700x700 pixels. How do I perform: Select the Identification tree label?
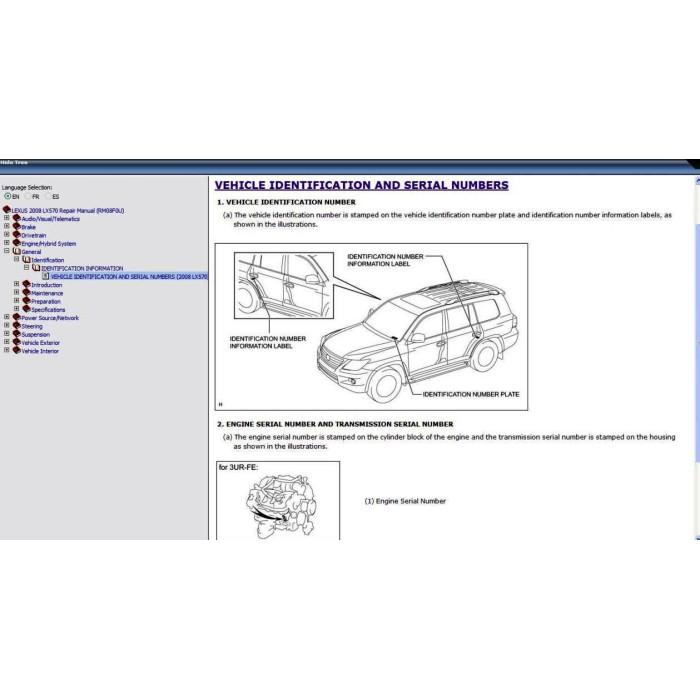click(x=48, y=260)
